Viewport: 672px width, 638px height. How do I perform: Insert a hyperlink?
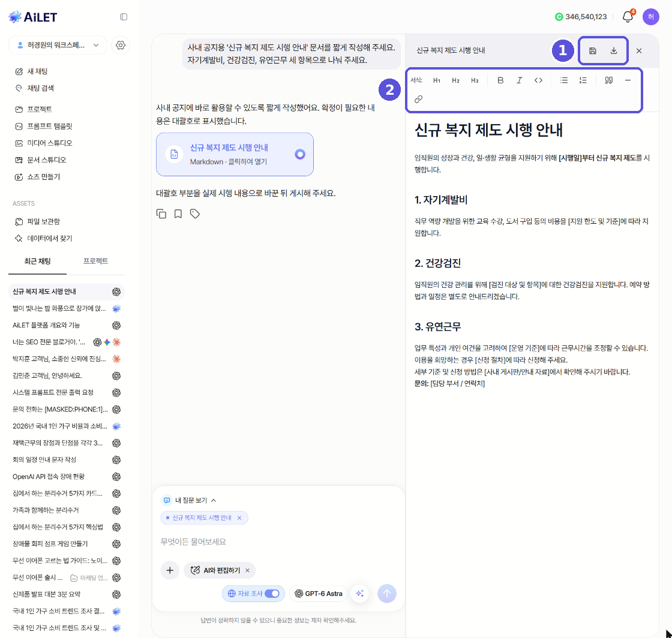pos(418,99)
